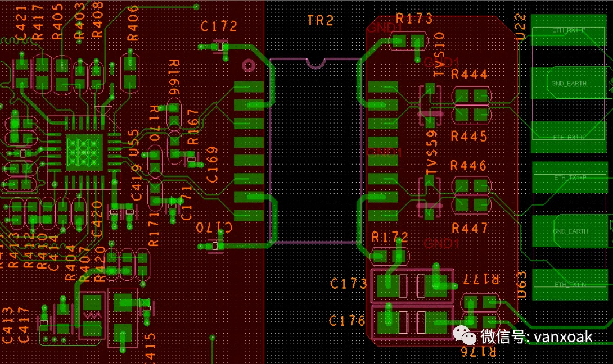
Task: Click the ETH_RX1-N connector pad
Action: (569, 137)
